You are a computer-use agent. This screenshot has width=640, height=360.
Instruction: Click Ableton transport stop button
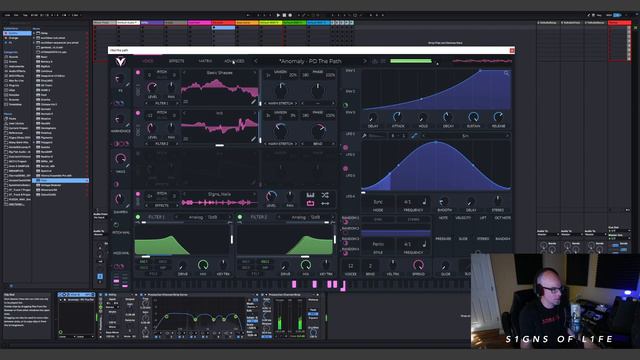click(284, 15)
